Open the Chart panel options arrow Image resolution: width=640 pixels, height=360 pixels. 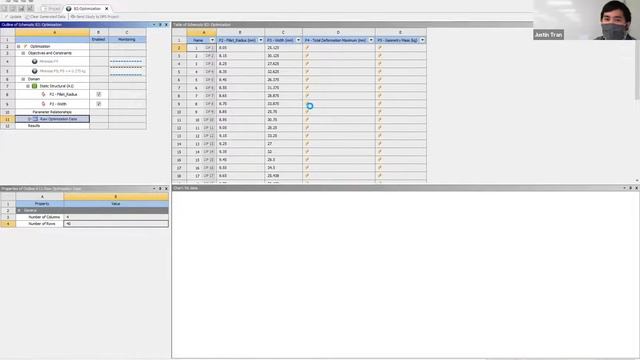[624, 188]
